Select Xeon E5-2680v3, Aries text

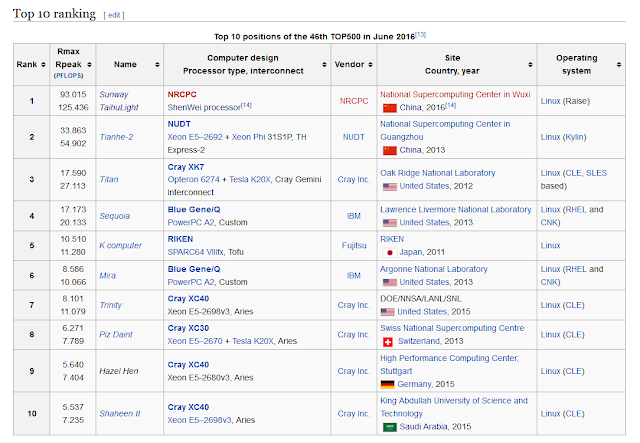click(210, 378)
